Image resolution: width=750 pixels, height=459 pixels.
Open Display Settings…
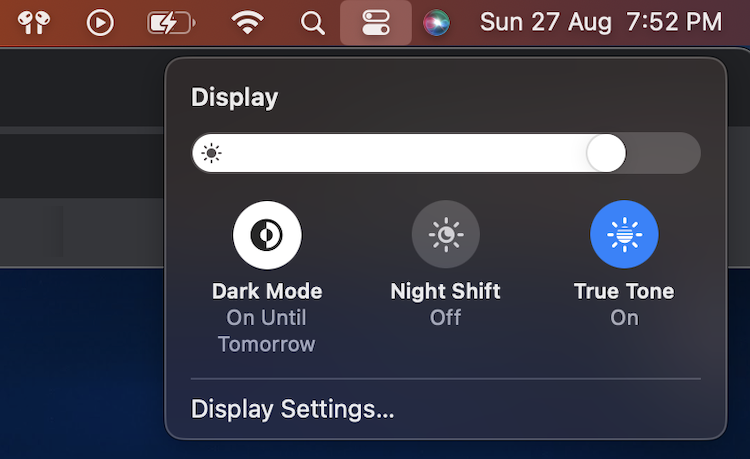(292, 409)
